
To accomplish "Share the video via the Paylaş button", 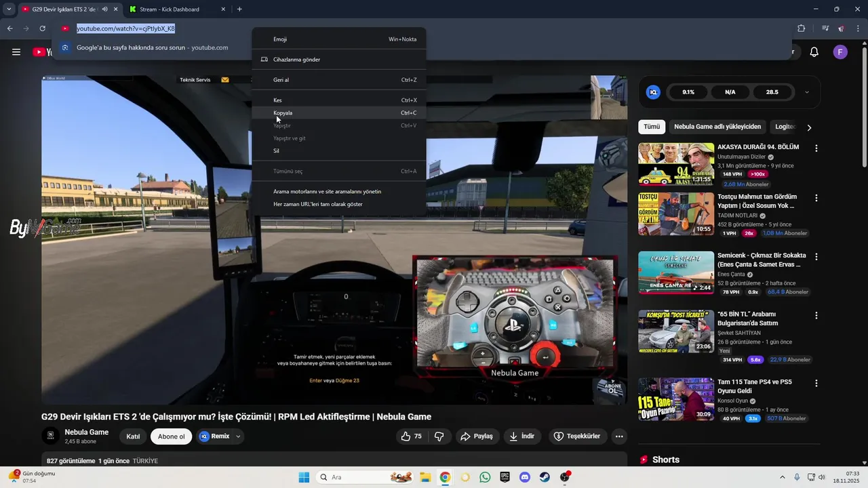I will click(477, 436).
